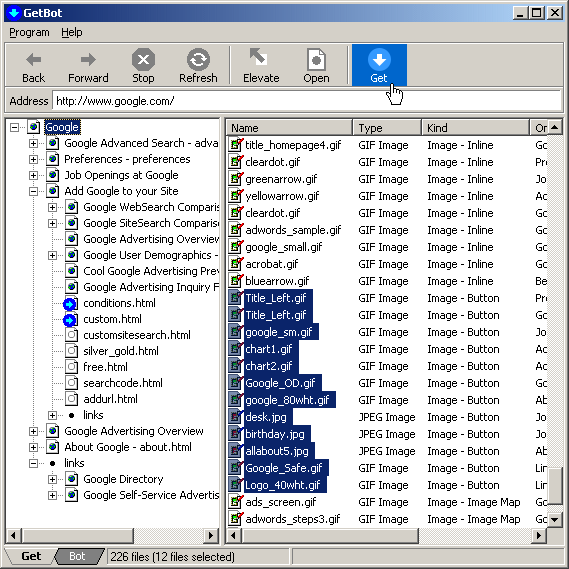The height and width of the screenshot is (569, 569).
Task: Collapse Add Google to your Site node
Action: point(33,191)
